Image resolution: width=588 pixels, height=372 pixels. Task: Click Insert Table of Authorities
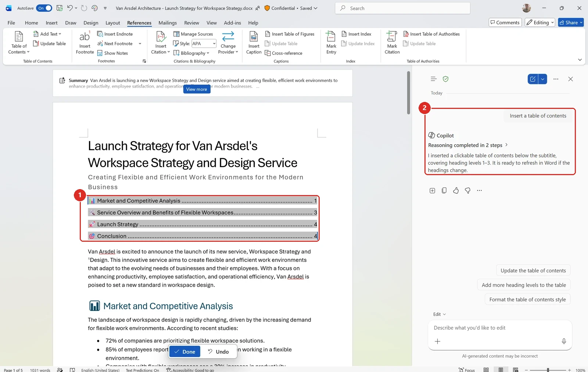(x=431, y=34)
